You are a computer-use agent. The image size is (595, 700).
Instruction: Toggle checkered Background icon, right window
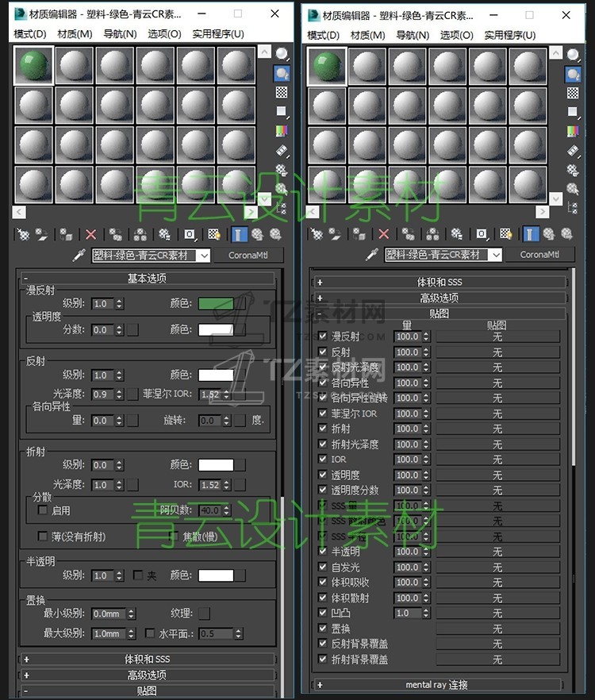point(573,93)
